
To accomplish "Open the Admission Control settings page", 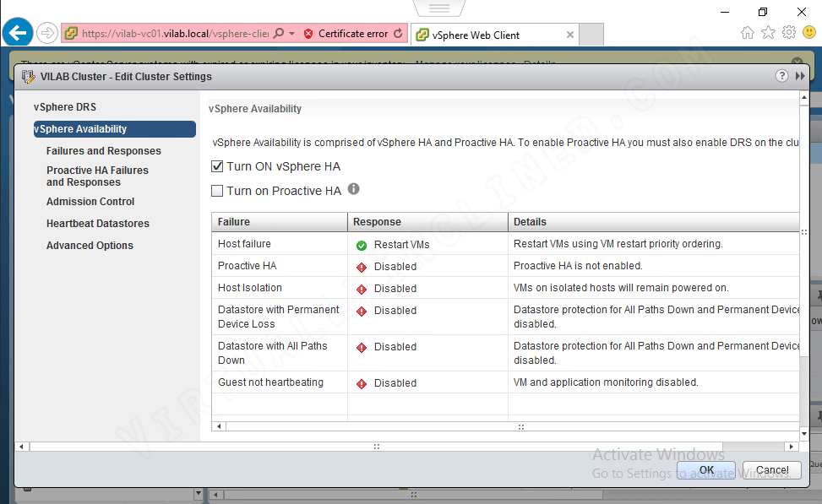I will click(x=90, y=201).
